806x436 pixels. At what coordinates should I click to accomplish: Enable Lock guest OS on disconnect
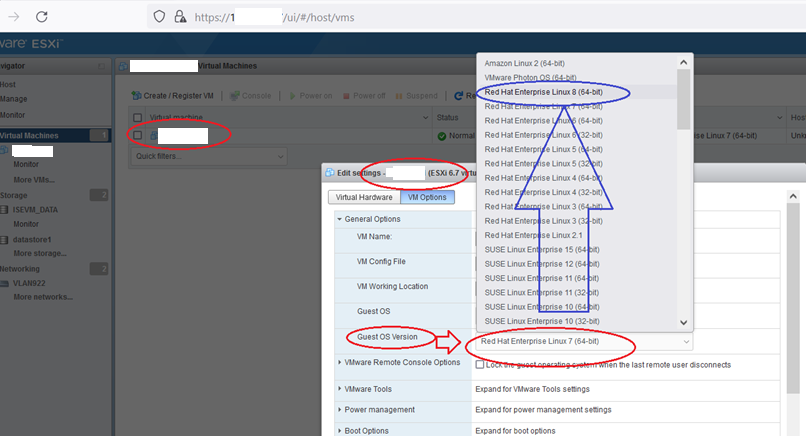pyautogui.click(x=480, y=365)
